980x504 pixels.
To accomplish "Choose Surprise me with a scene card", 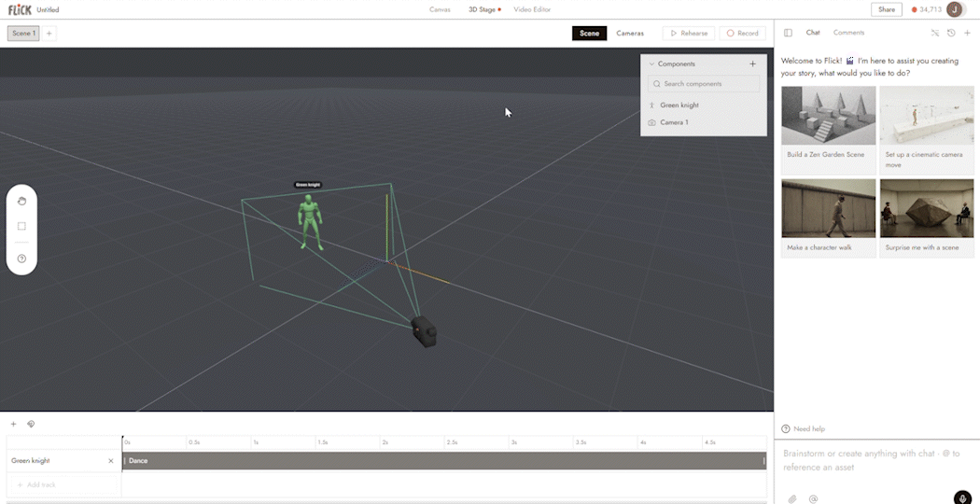I will click(x=927, y=218).
